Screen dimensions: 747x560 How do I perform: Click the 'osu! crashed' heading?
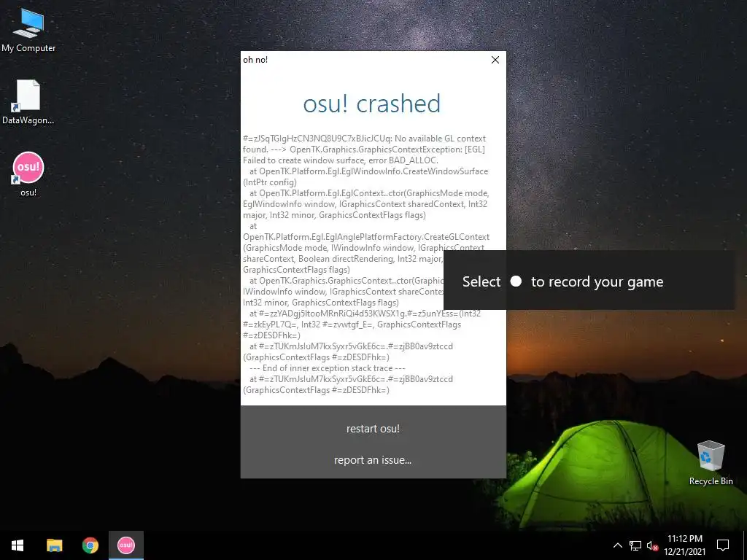click(372, 104)
